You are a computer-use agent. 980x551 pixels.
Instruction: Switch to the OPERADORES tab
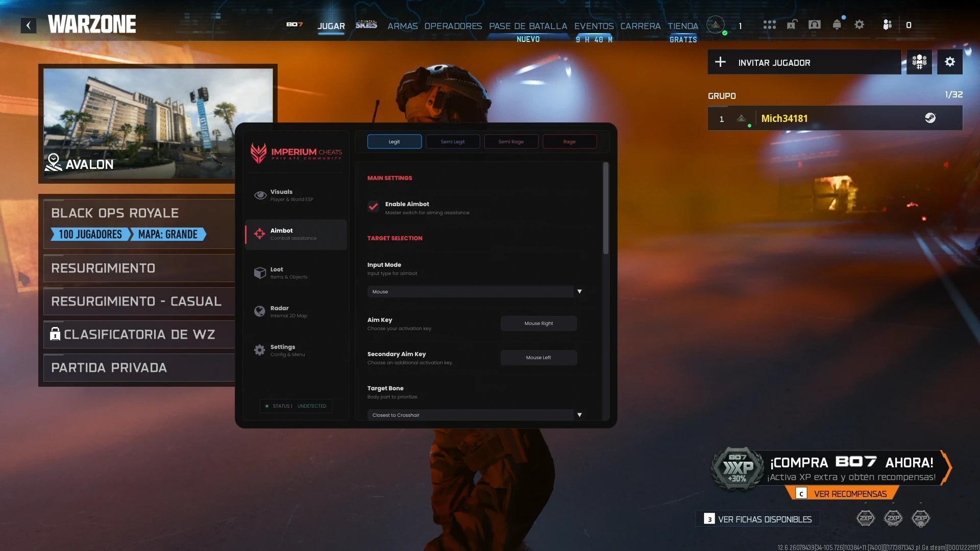coord(453,26)
